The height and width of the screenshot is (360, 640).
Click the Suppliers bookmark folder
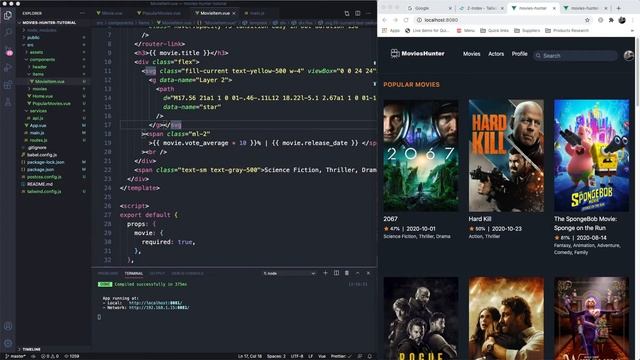(527, 31)
